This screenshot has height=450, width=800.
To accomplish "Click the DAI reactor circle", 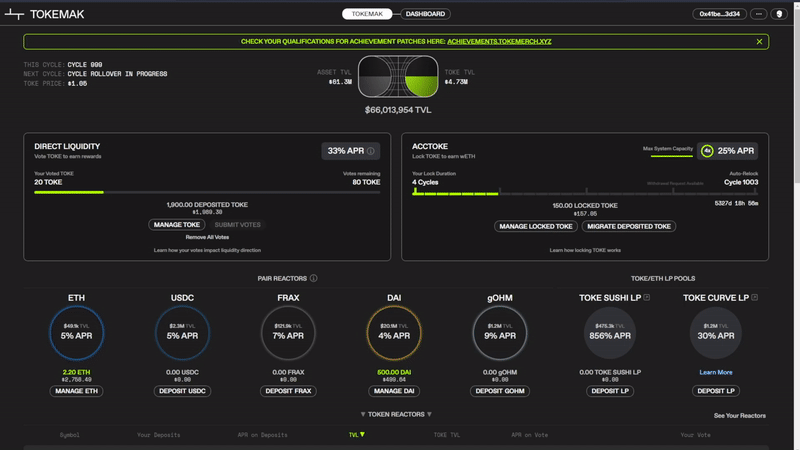I will [x=394, y=333].
